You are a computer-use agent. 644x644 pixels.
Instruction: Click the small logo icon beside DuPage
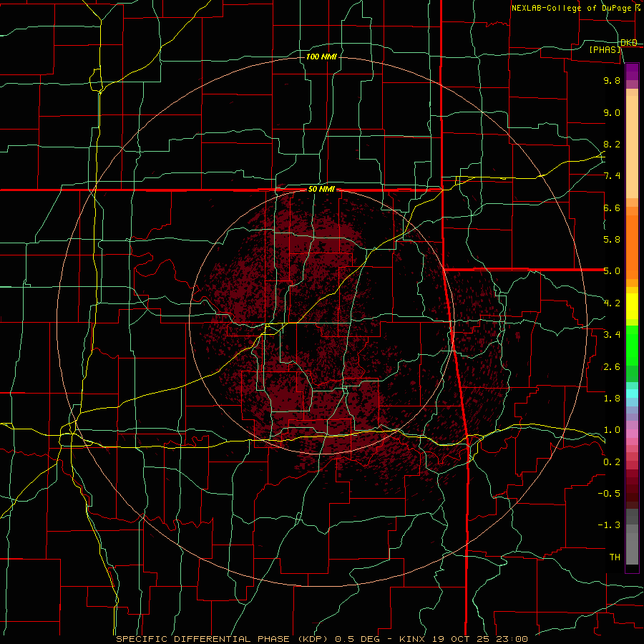point(637,7)
